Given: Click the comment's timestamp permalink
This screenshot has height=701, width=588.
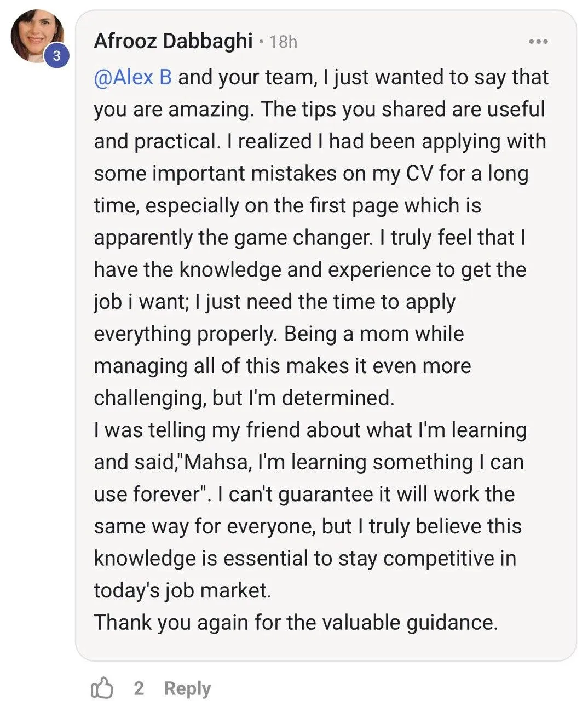Looking at the screenshot, I should pyautogui.click(x=283, y=41).
